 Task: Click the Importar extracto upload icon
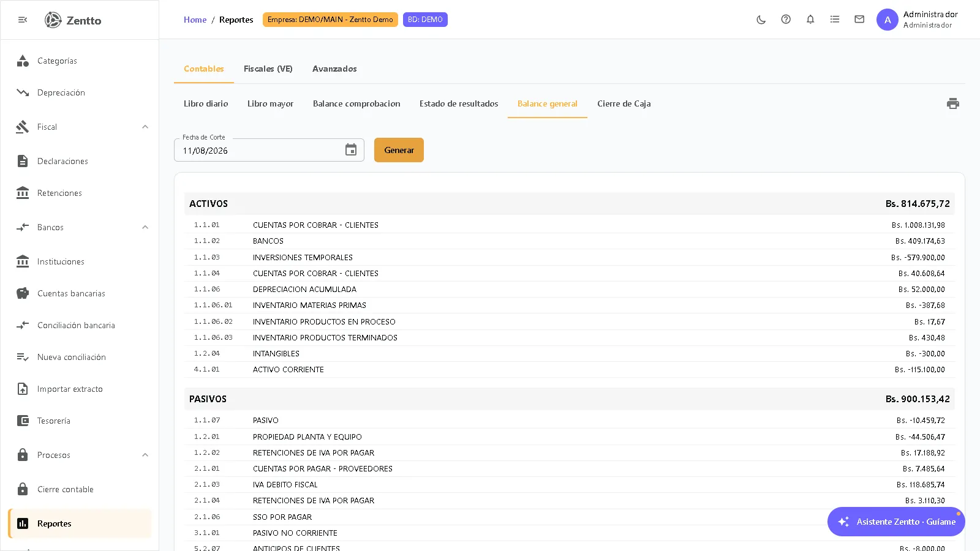(x=23, y=389)
